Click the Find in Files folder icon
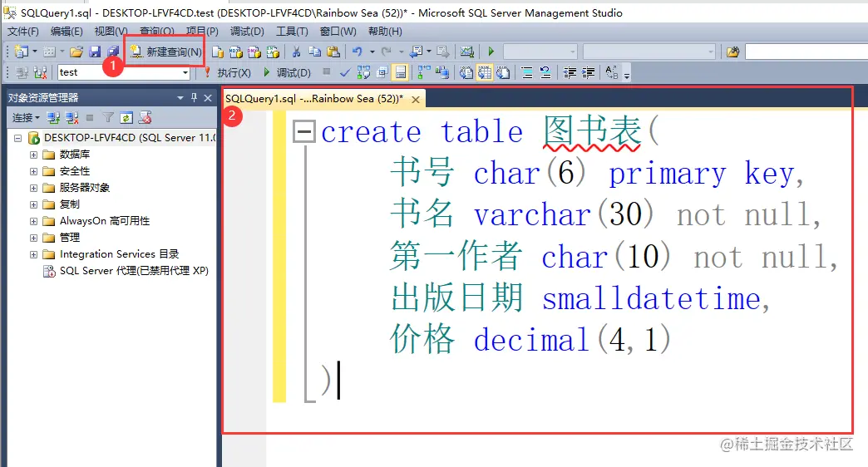 pos(733,52)
